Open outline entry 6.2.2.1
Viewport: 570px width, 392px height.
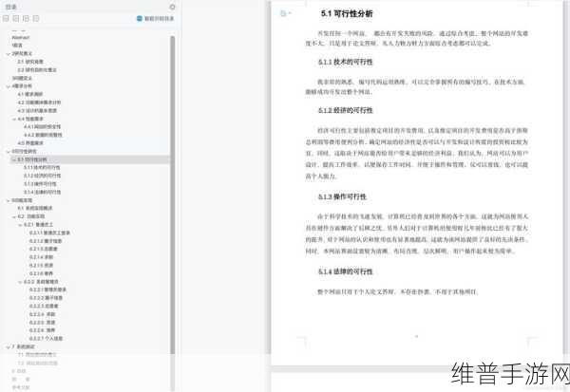[48, 289]
